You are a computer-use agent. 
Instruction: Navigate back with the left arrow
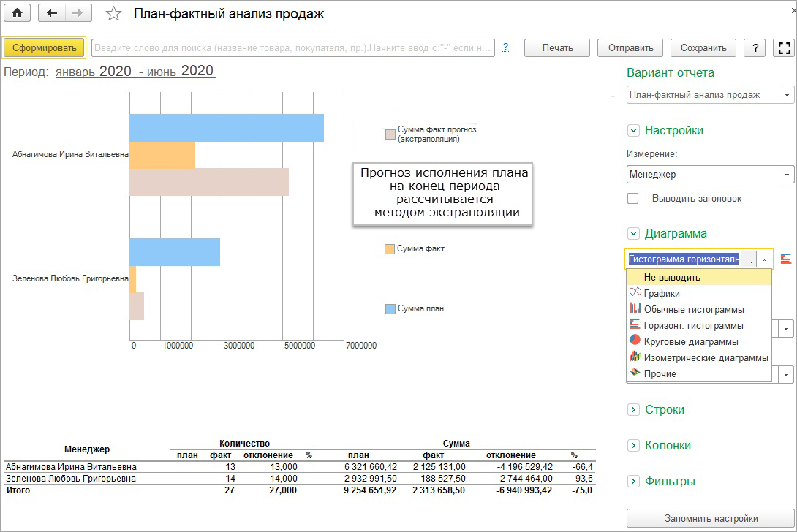52,13
